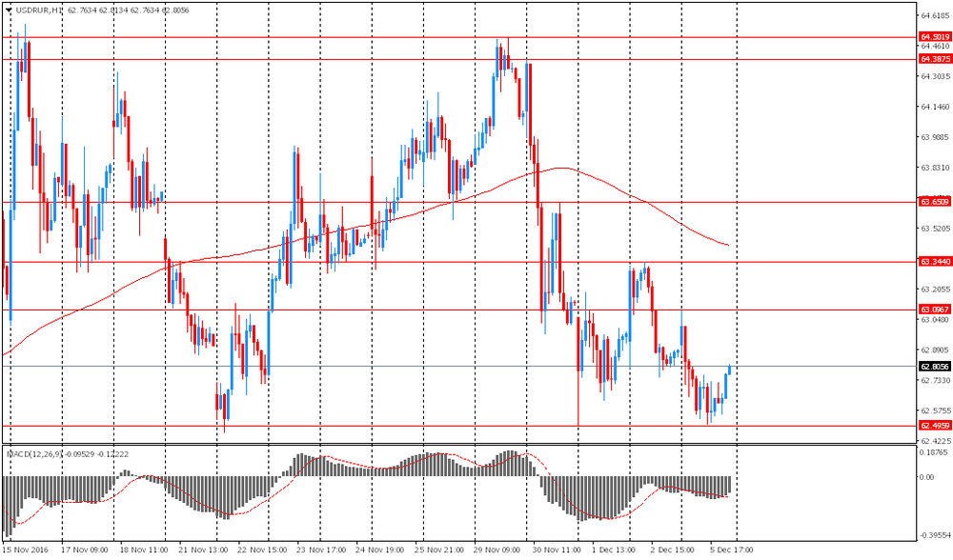Click the 2 Dec 15:00 time label

(x=673, y=550)
